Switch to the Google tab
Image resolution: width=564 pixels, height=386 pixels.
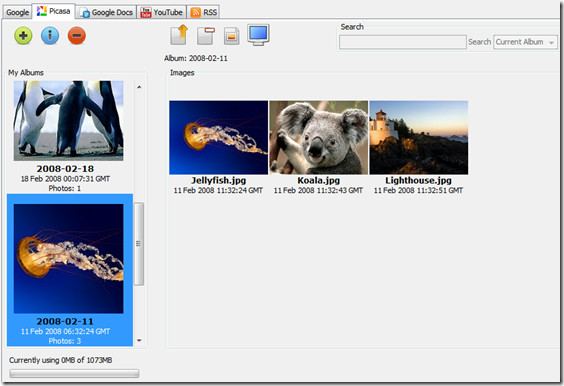[17, 12]
